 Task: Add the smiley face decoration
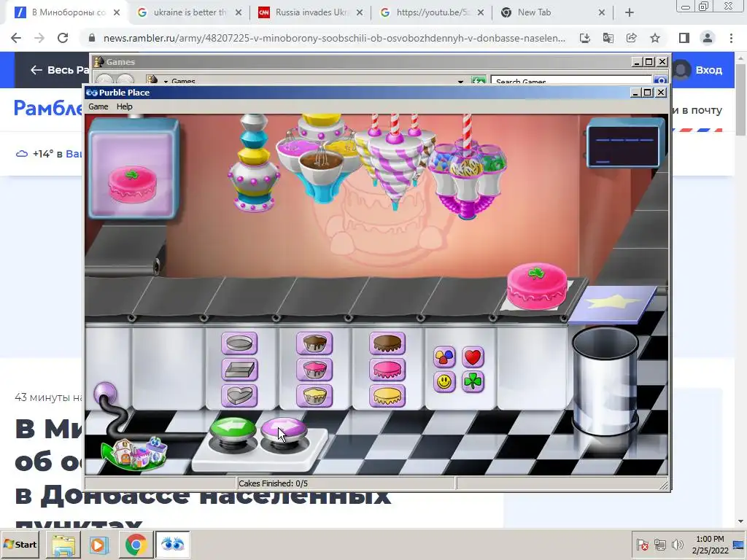click(x=444, y=382)
